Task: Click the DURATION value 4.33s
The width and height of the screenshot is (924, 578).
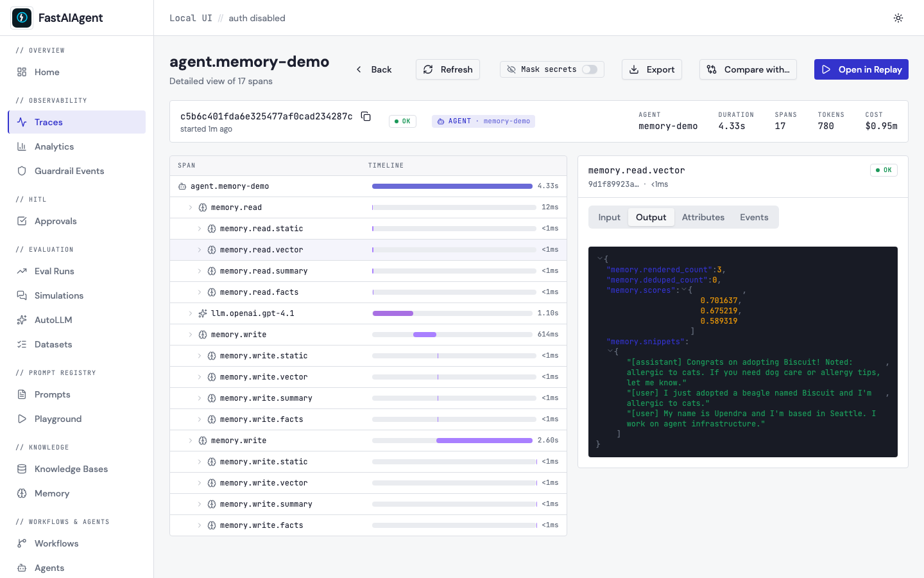Action: coord(732,126)
